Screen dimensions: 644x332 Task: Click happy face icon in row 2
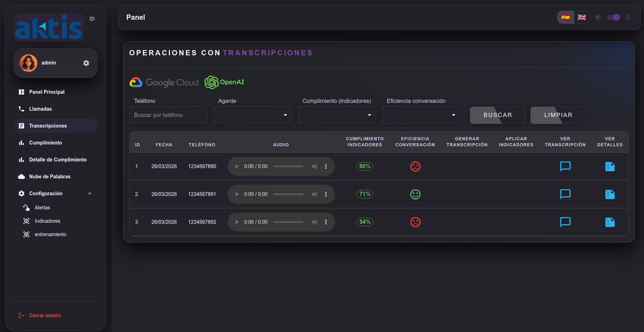[x=415, y=194]
